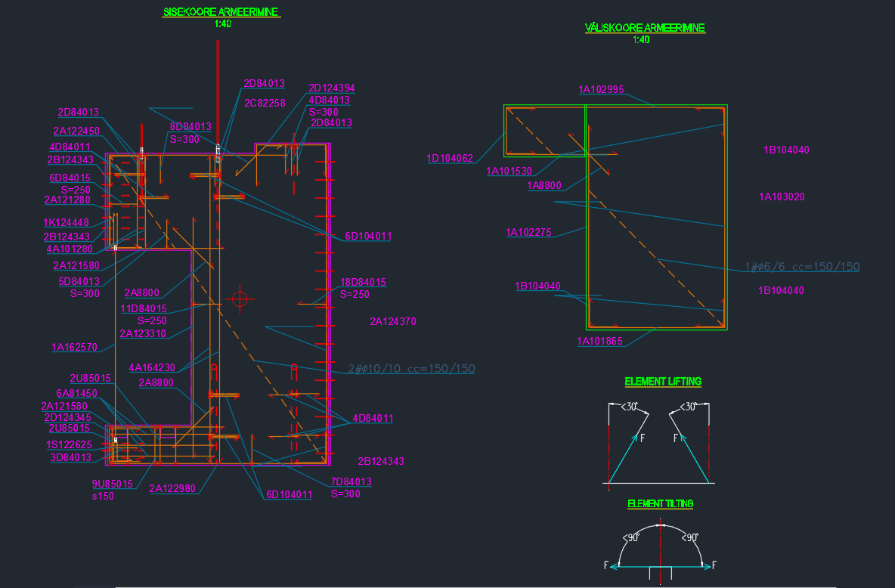Select the 1#ø6/6 cc=150/150 mesh note
This screenshot has height=588, width=895.
(802, 267)
